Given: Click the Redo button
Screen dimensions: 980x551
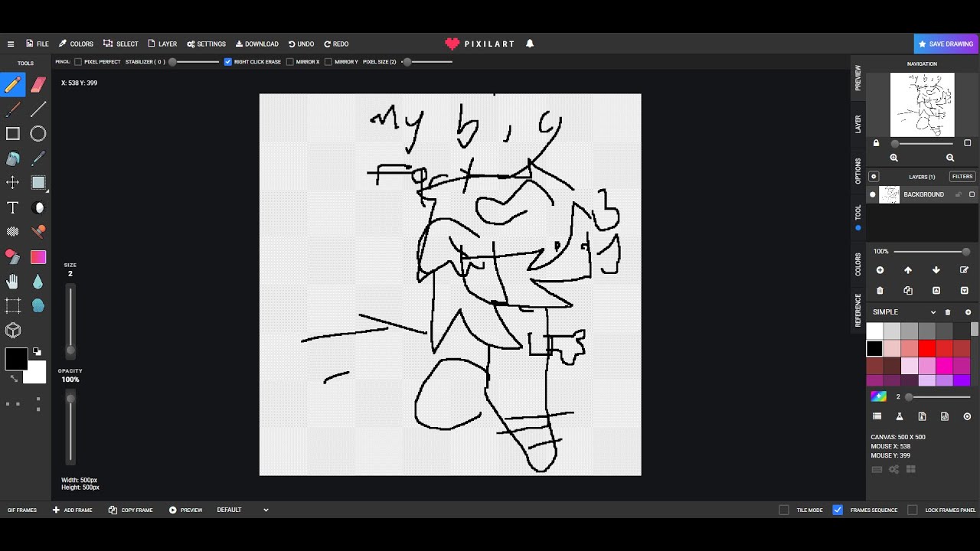Looking at the screenshot, I should coord(336,44).
